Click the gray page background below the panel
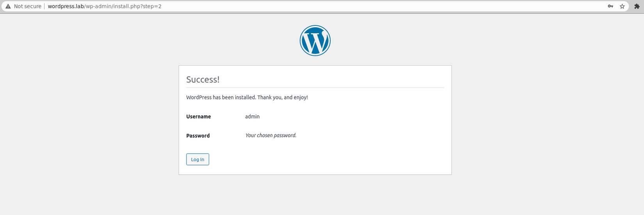This screenshot has width=644, height=215. coord(315,195)
